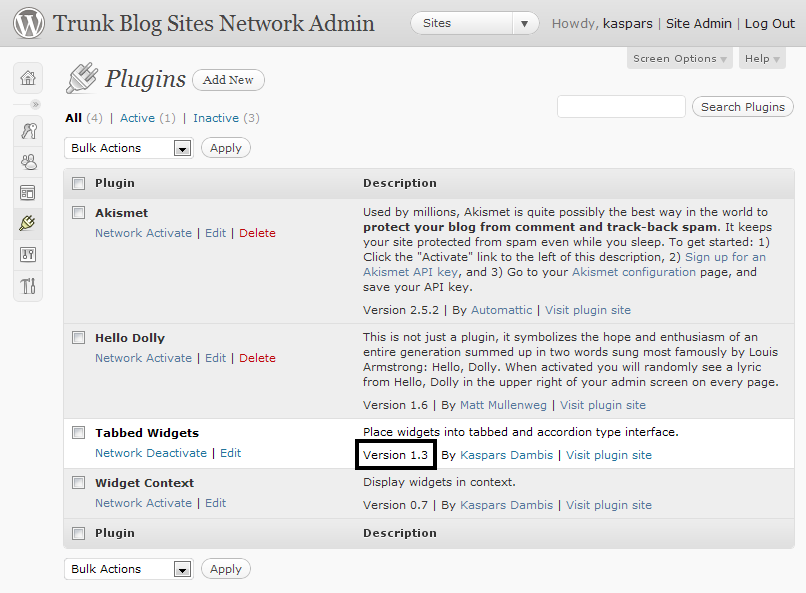Open Settings via the sliders icon

tap(27, 254)
